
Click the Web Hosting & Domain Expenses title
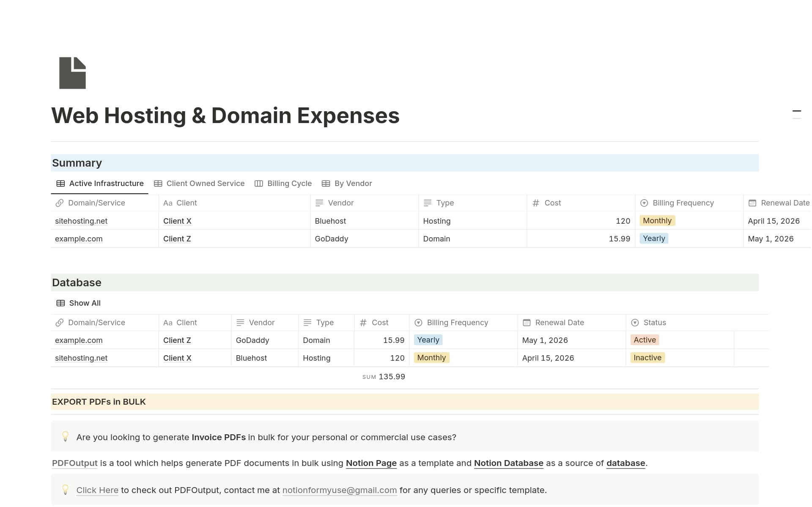click(225, 115)
